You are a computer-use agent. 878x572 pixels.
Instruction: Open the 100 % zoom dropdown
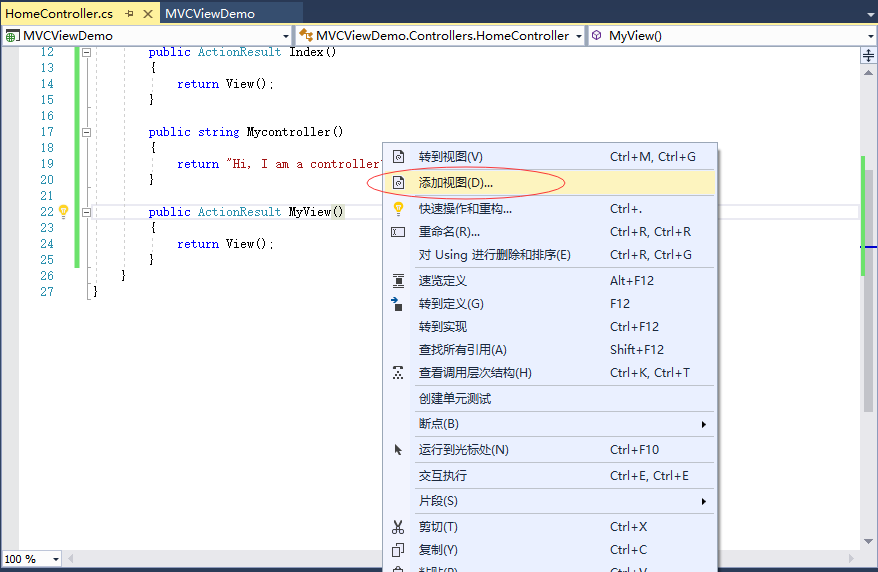pos(54,559)
